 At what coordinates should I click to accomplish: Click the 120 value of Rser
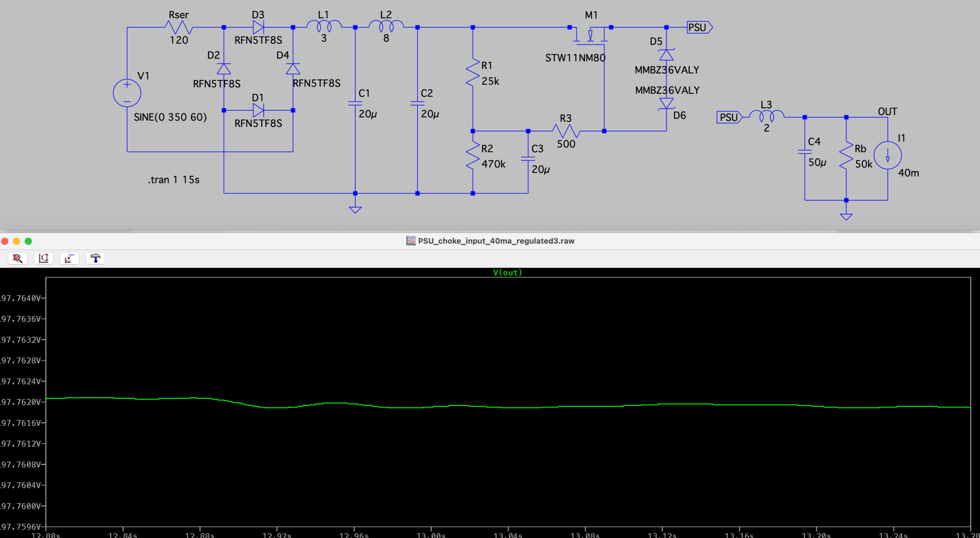[x=179, y=40]
